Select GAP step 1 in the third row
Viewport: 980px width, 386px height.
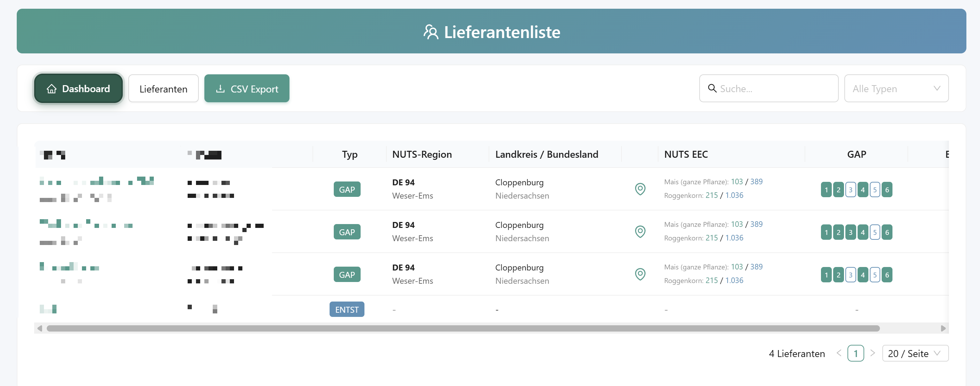pyautogui.click(x=826, y=275)
